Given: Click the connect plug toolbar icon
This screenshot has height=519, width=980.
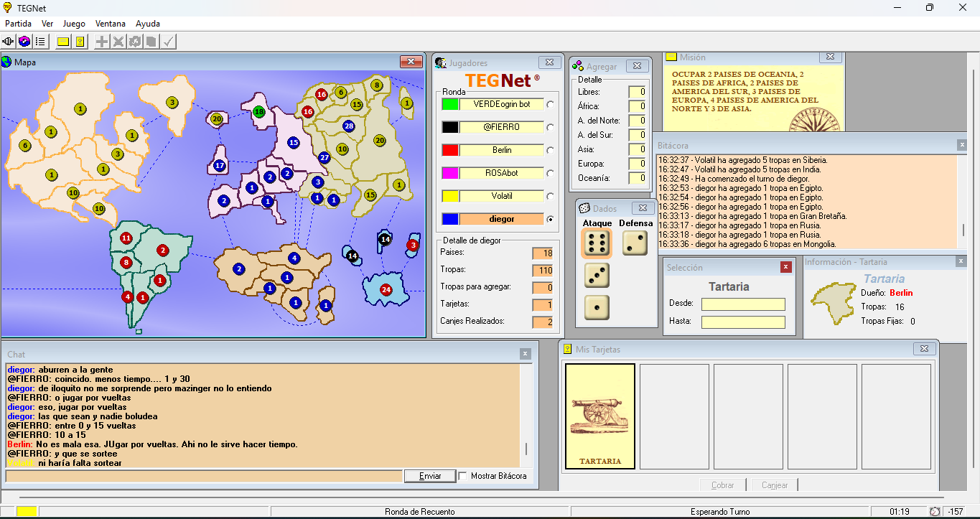Looking at the screenshot, I should pos(9,42).
